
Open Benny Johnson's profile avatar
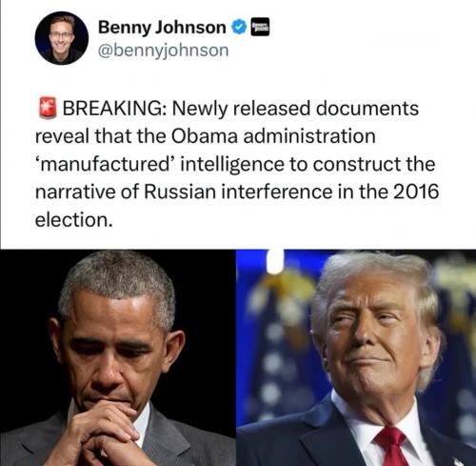click(x=62, y=38)
